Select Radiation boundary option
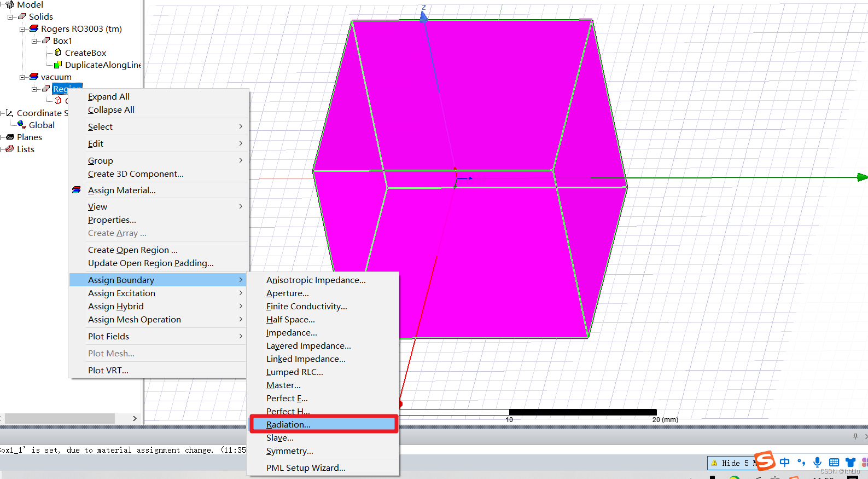This screenshot has height=479, width=868. point(324,424)
